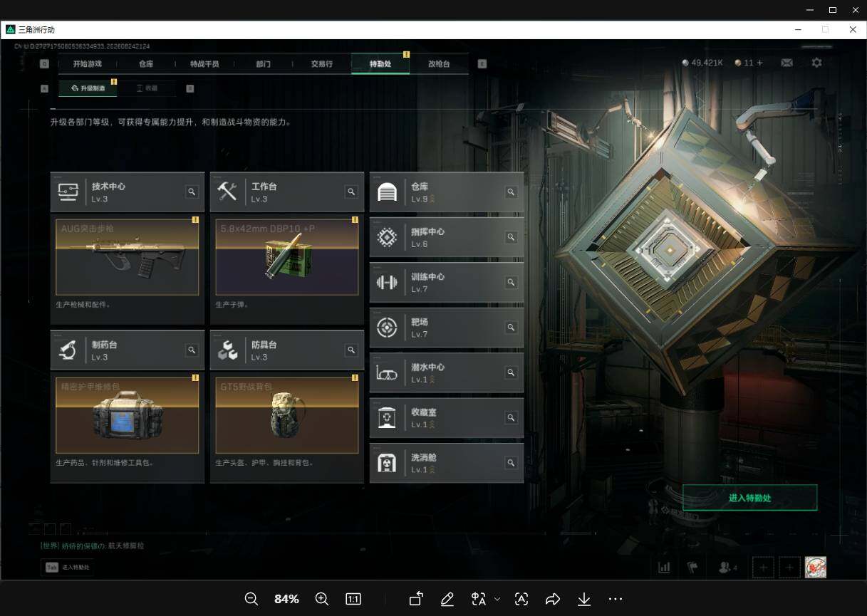
Task: Select the AUG突击步枪 production card
Action: click(x=128, y=257)
